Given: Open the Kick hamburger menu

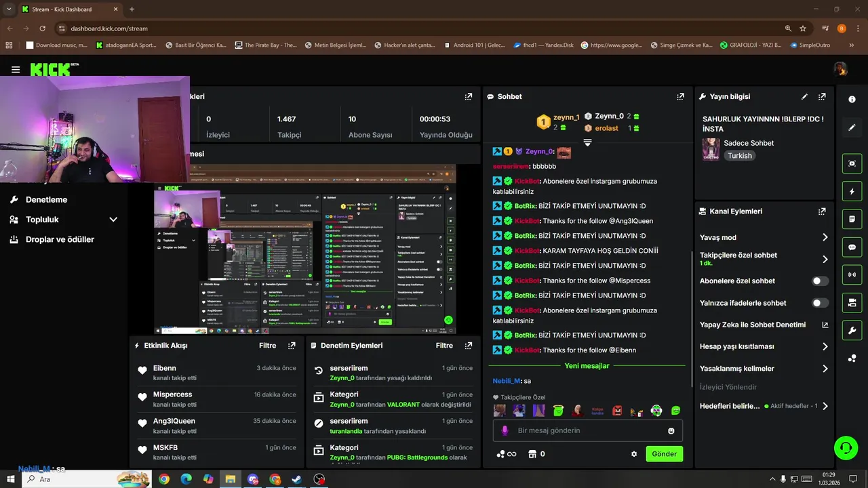Looking at the screenshot, I should [x=16, y=70].
